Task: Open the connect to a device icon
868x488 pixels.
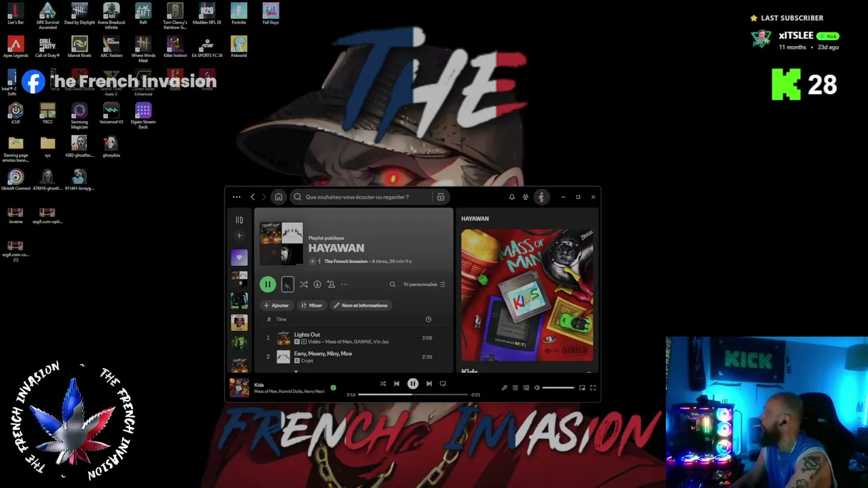Action: tap(526, 388)
